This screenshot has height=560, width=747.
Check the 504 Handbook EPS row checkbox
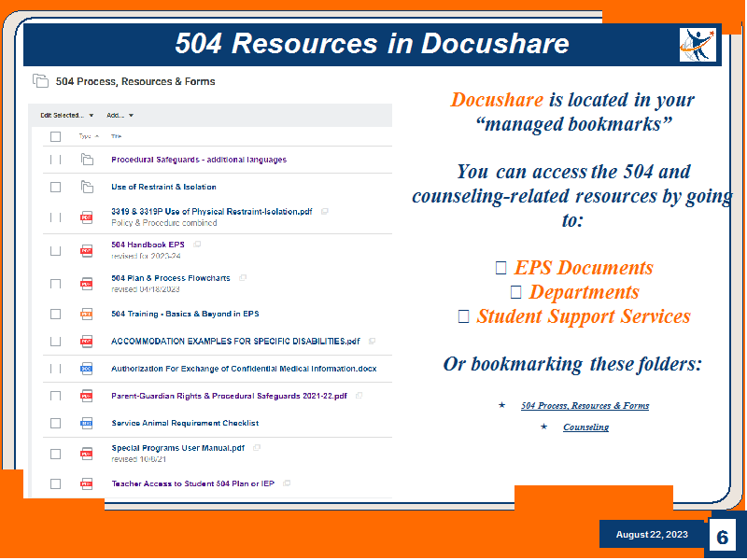coord(55,251)
